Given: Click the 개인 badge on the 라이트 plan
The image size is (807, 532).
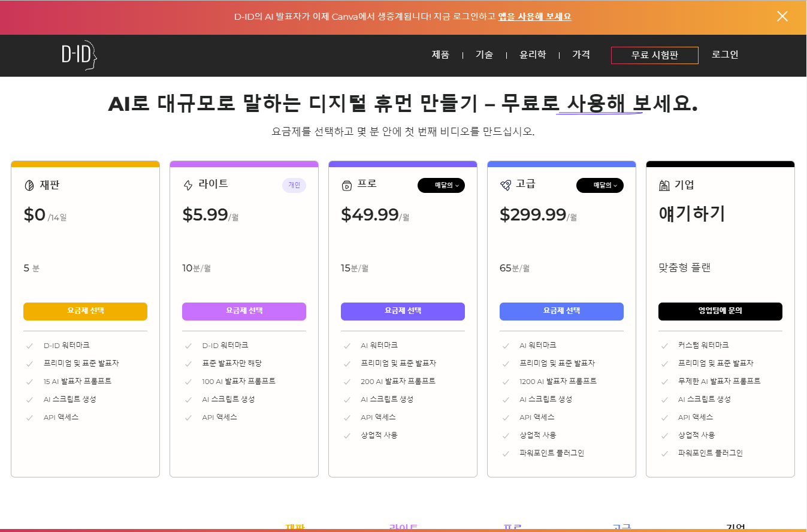Looking at the screenshot, I should pyautogui.click(x=294, y=185).
